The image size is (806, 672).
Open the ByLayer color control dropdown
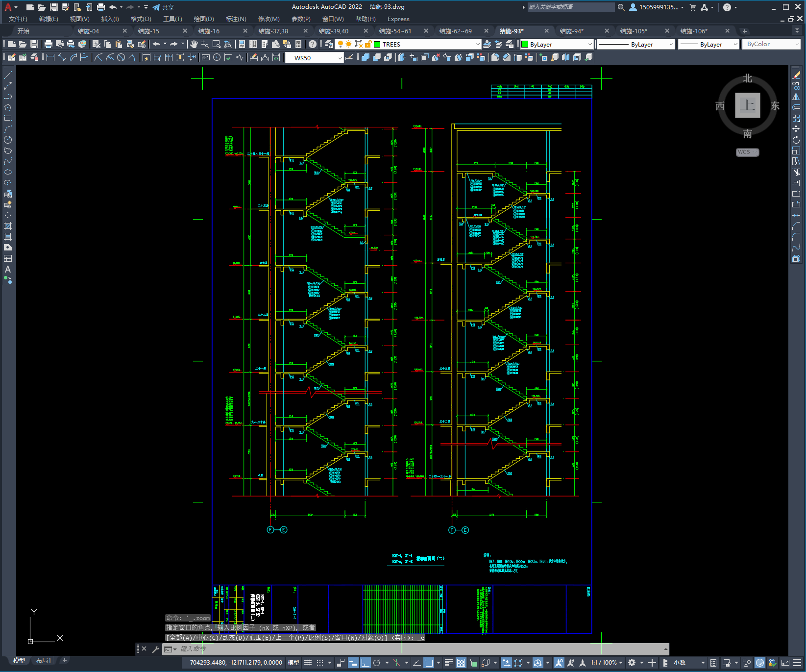coord(589,44)
